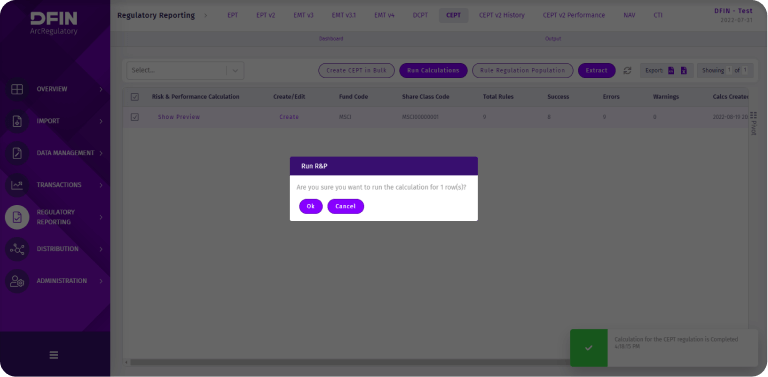Expand the Import menu chevron
Image resolution: width=768 pixels, height=377 pixels.
[x=101, y=121]
